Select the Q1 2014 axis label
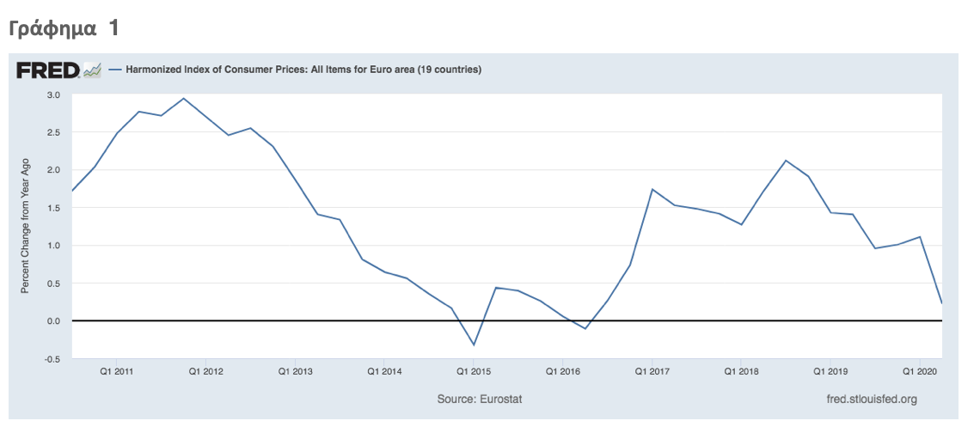980x433 pixels. 383,372
